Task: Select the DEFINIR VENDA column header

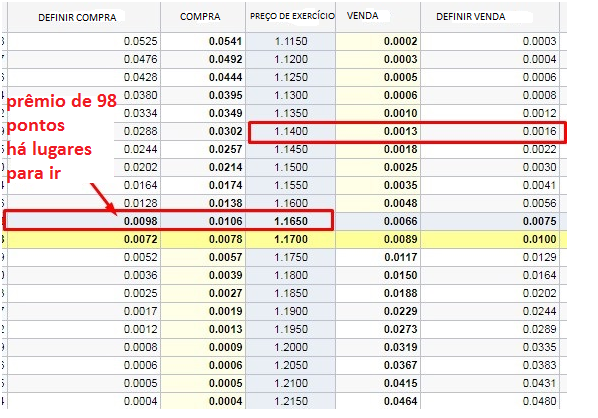Action: [471, 16]
